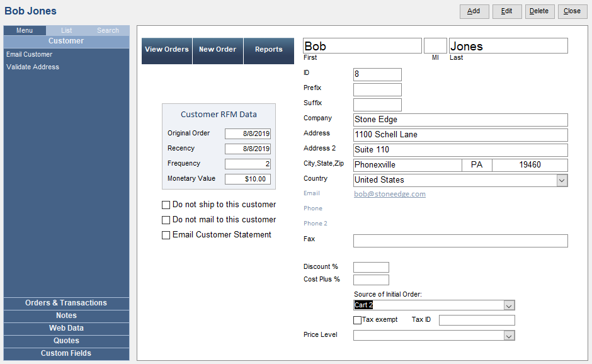This screenshot has height=364, width=592.
Task: Expand Orders & Transactions section
Action: [x=66, y=303]
